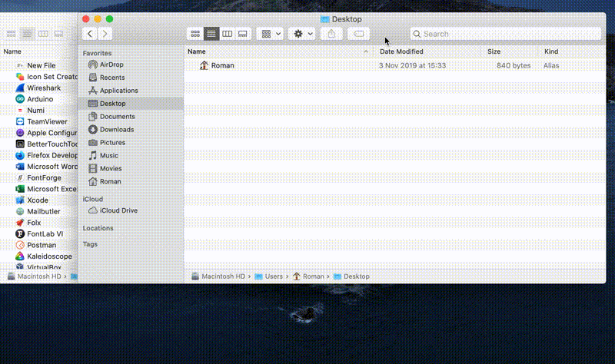Screen dimensions: 615x364
Task: Sort by Size column header
Action: click(509, 51)
